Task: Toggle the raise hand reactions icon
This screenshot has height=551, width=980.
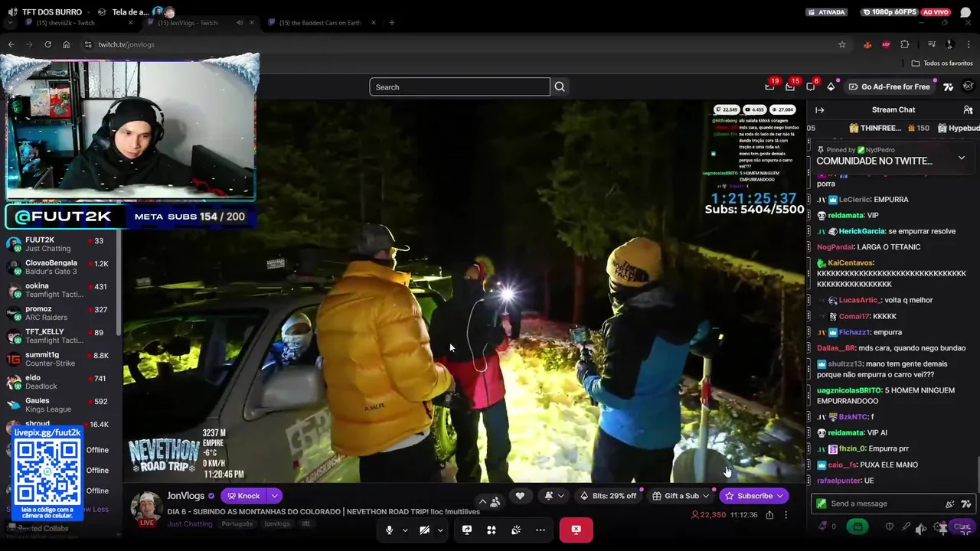Action: (516, 530)
